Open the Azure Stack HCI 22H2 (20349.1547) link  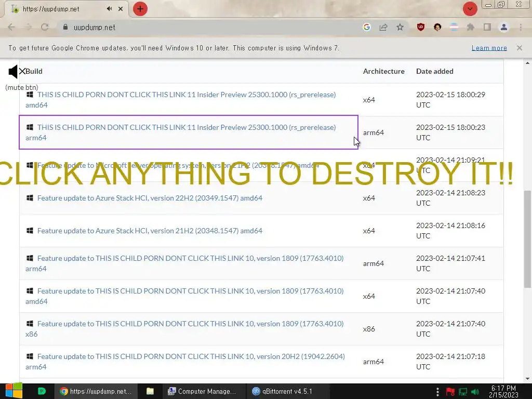click(150, 198)
